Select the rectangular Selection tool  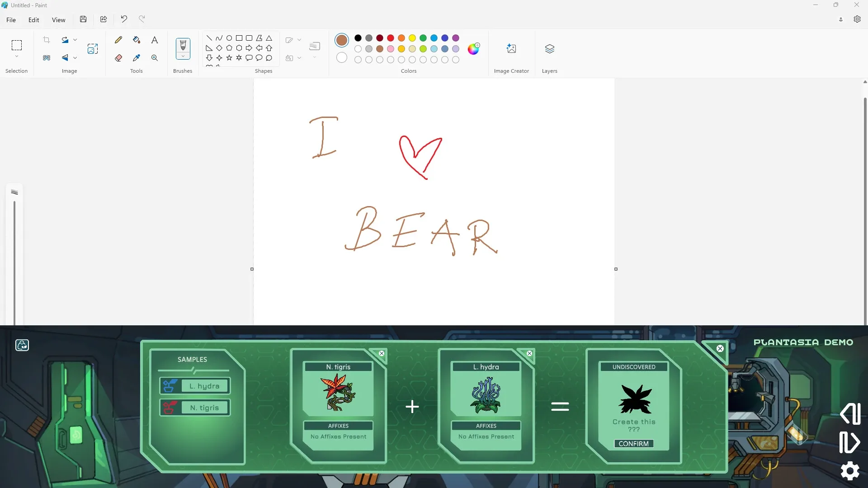16,45
